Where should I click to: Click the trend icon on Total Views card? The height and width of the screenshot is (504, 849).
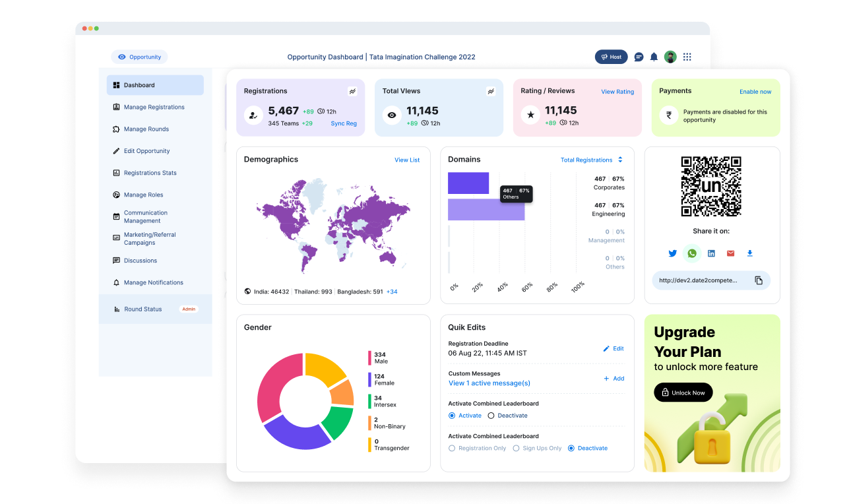coord(491,91)
